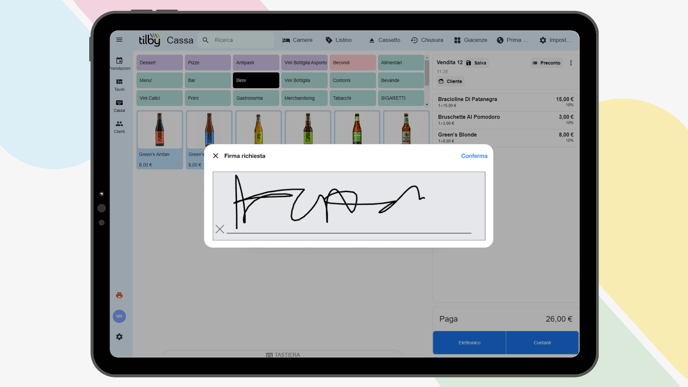Select the Green's Amber beer thumbnail
The height and width of the screenshot is (387, 688).
(x=160, y=130)
